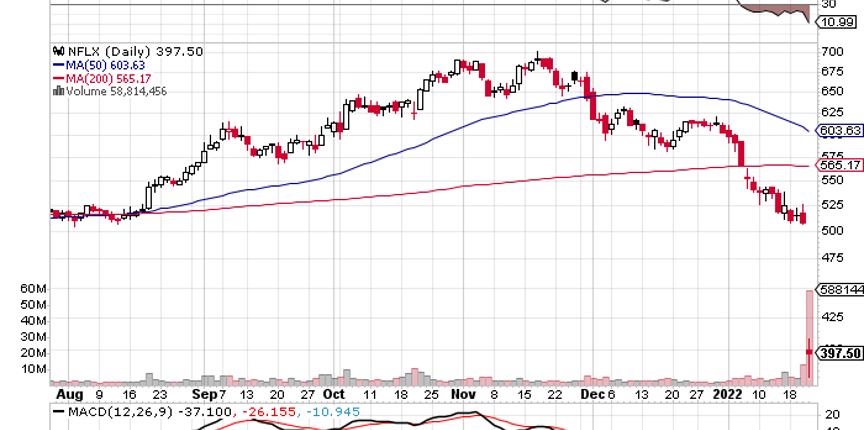
Task: Click the 700 price axis label
Action: coord(834,52)
